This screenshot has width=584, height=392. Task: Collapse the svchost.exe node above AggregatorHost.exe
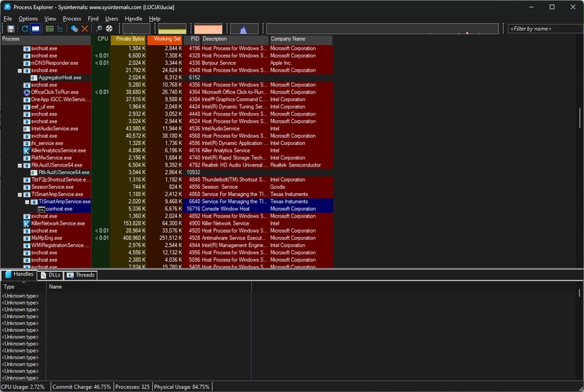[20, 71]
